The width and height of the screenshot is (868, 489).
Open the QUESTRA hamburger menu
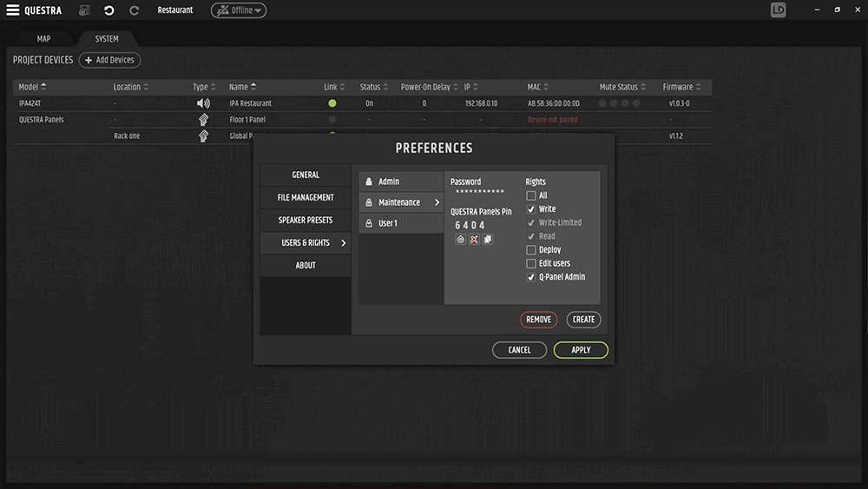point(13,10)
